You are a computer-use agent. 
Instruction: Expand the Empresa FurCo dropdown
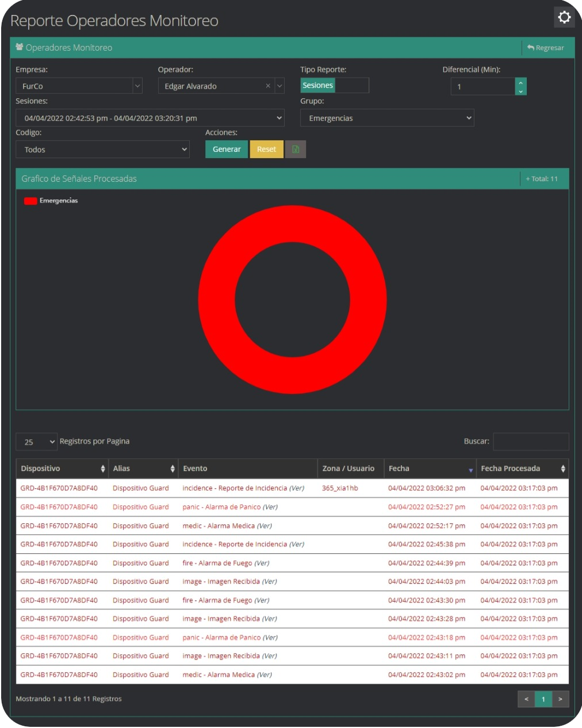click(137, 86)
